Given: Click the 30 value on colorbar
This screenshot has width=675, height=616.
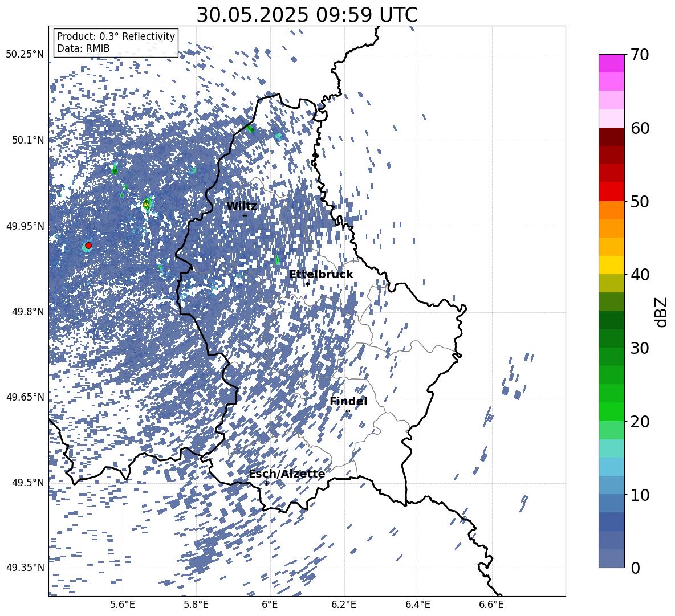Looking at the screenshot, I should click(640, 348).
